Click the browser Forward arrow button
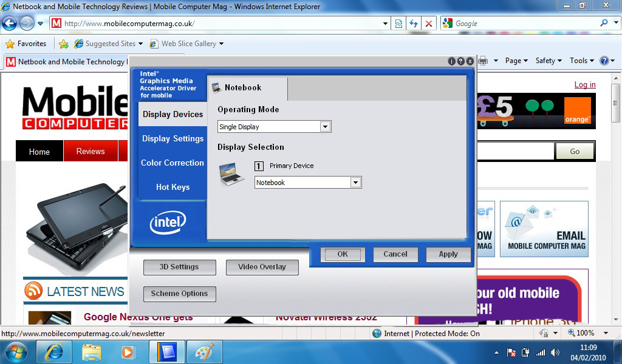The width and height of the screenshot is (622, 364). (x=27, y=24)
